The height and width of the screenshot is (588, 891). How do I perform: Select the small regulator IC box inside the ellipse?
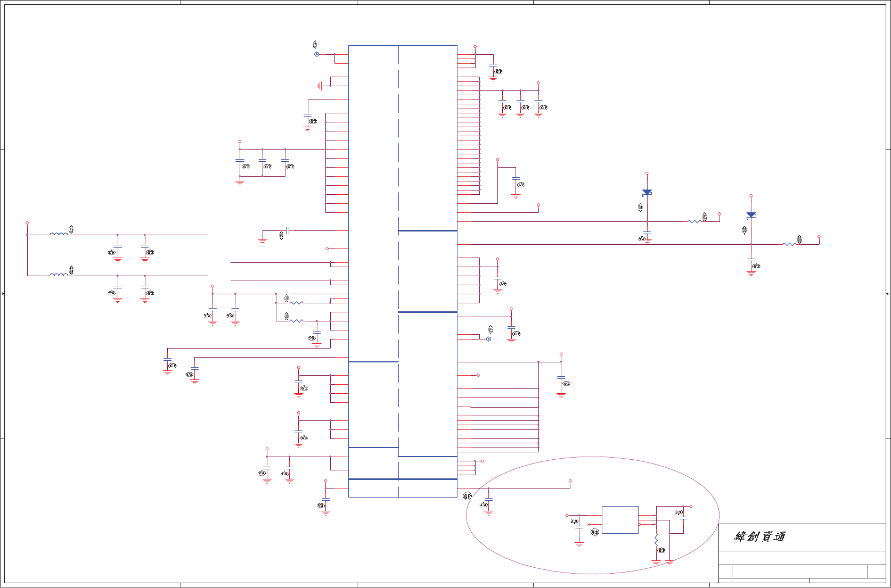(620, 520)
